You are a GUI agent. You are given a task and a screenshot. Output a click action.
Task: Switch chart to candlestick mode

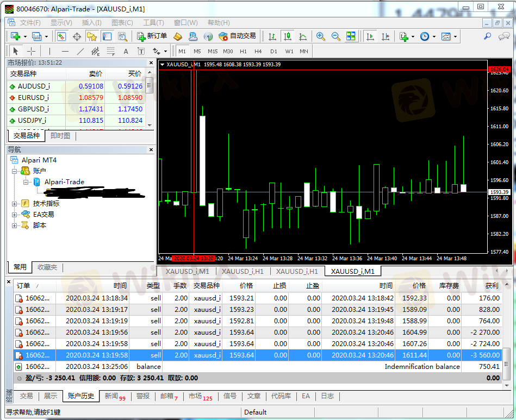pyautogui.click(x=287, y=36)
